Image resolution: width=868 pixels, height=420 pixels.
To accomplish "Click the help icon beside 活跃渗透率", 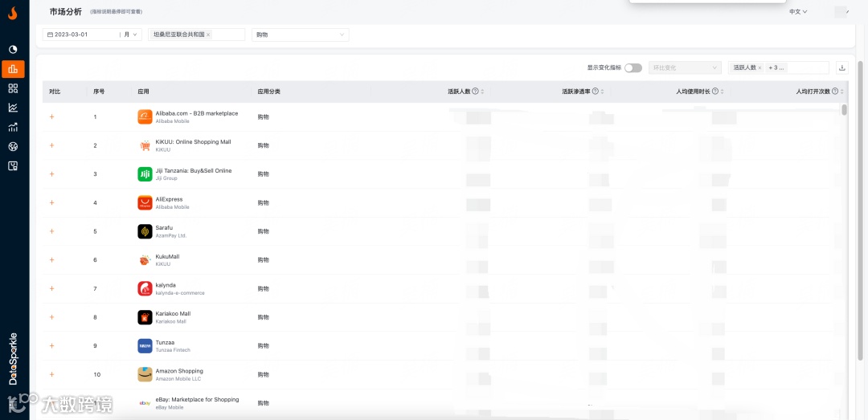I will coord(595,92).
